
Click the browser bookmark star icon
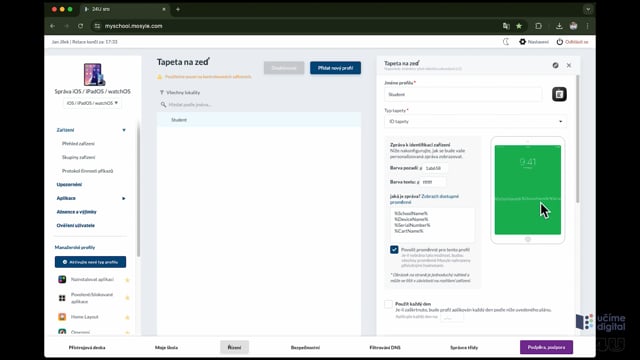click(x=519, y=26)
